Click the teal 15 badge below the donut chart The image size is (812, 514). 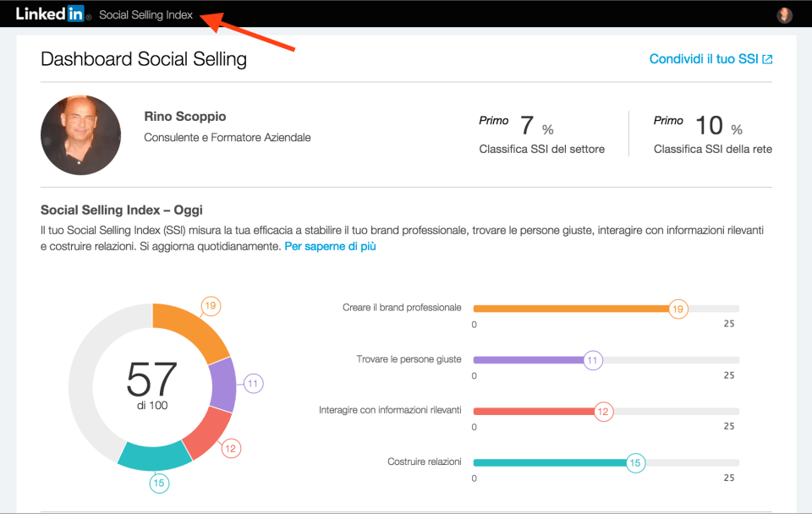(x=159, y=483)
